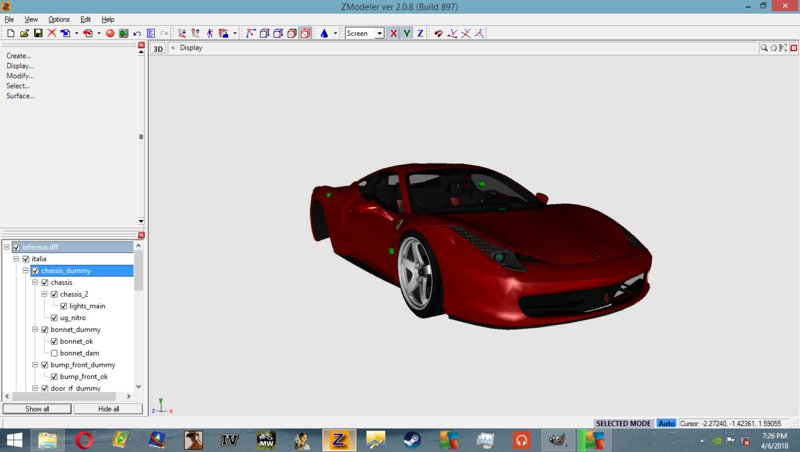800x452 pixels.
Task: Select the faces level running-figure icon
Action: click(210, 33)
